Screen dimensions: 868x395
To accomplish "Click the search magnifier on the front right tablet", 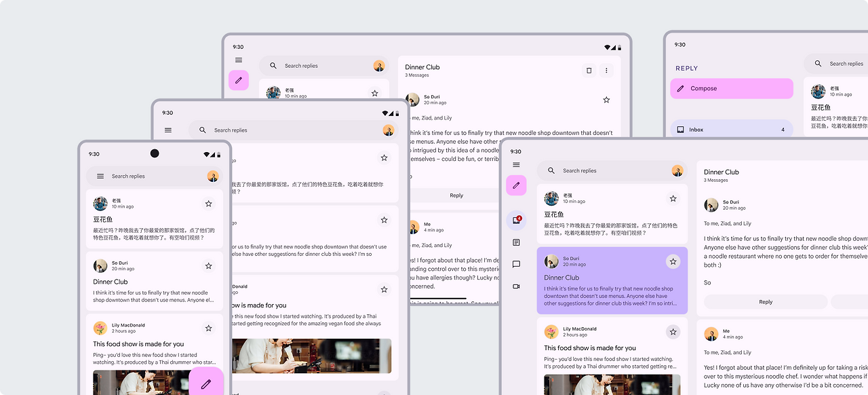I will coord(551,171).
